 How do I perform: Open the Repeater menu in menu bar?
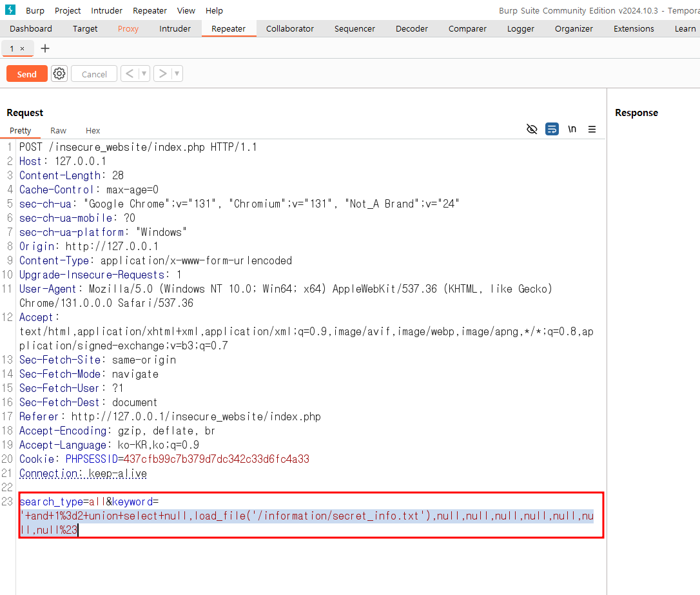click(150, 10)
